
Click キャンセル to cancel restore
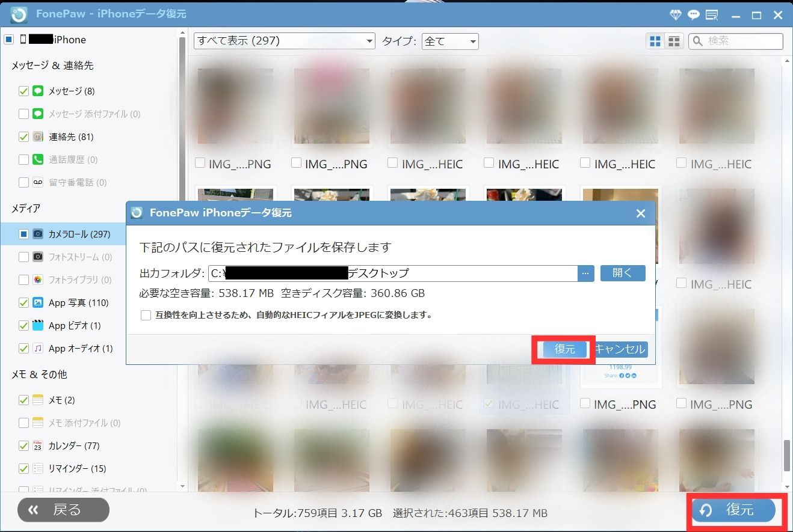coord(620,349)
